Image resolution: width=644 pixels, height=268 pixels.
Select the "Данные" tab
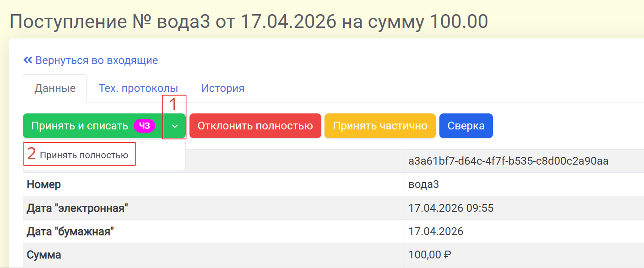55,88
